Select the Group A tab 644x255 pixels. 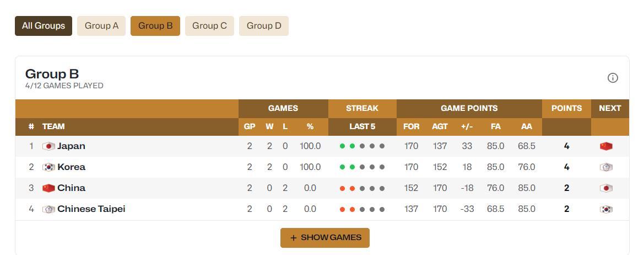101,26
